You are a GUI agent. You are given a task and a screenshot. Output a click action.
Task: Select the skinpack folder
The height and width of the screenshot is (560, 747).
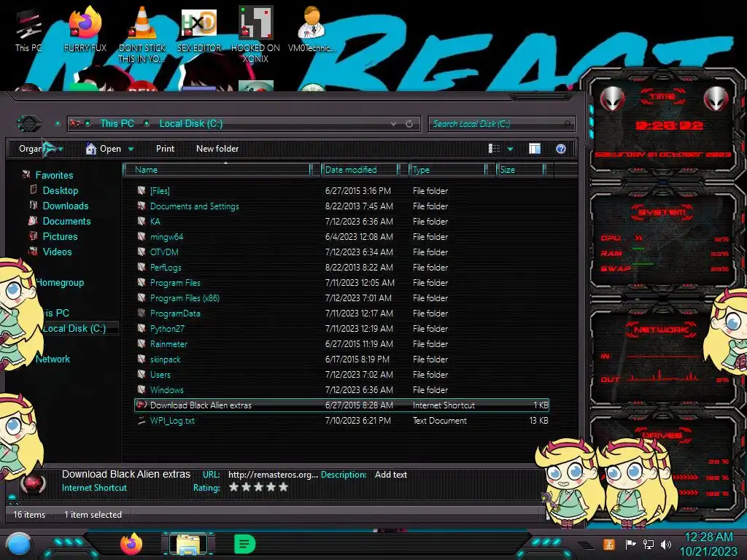[166, 359]
